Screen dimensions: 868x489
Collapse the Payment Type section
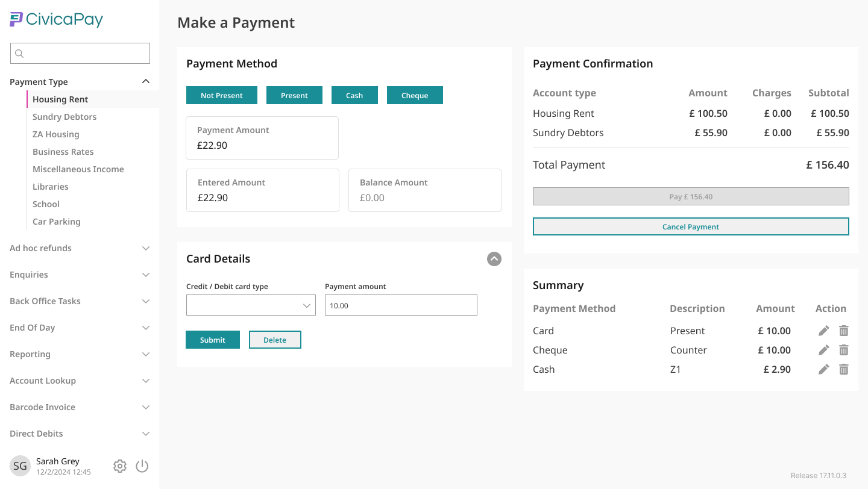[x=145, y=81]
